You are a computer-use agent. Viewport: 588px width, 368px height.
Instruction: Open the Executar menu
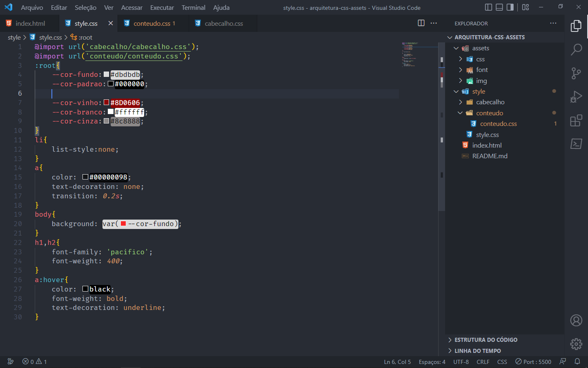(x=162, y=7)
